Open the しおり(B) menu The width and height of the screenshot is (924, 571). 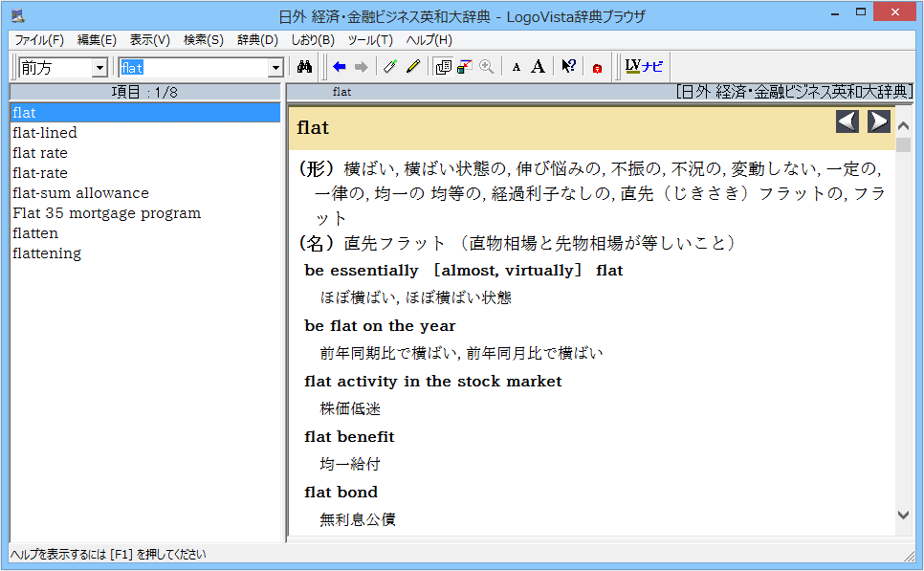pyautogui.click(x=312, y=40)
